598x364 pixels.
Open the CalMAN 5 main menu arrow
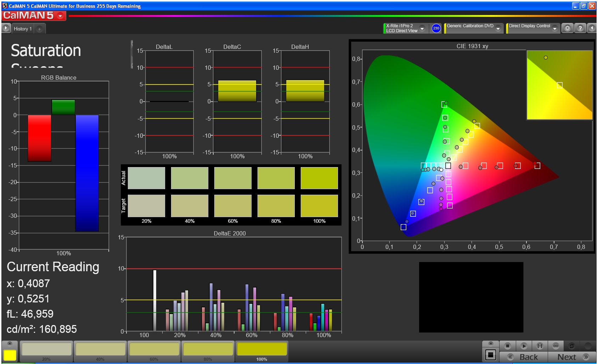pyautogui.click(x=60, y=16)
